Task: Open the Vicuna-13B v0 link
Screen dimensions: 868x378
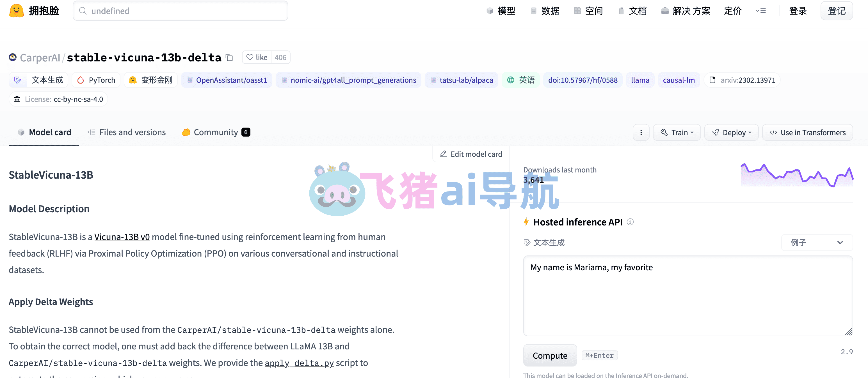Action: (x=122, y=237)
